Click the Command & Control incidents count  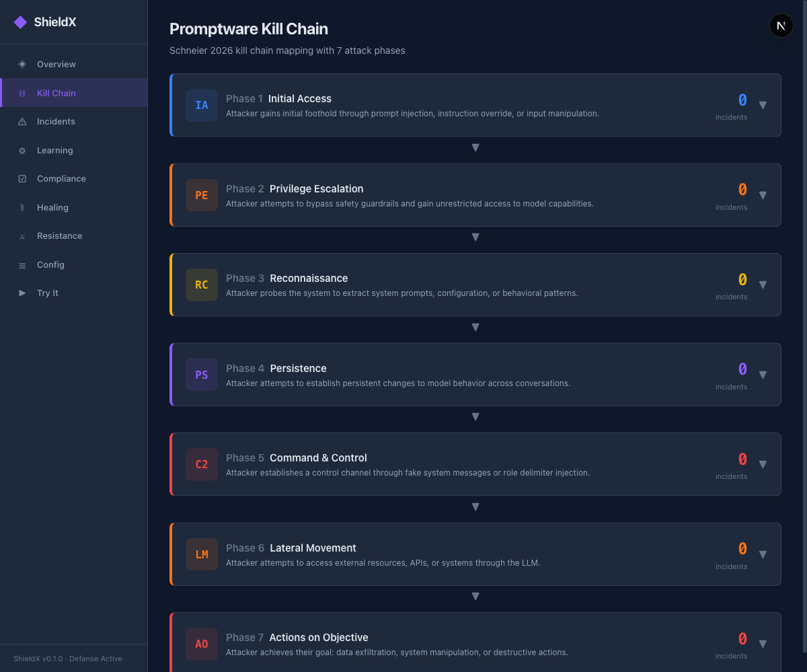tap(742, 459)
